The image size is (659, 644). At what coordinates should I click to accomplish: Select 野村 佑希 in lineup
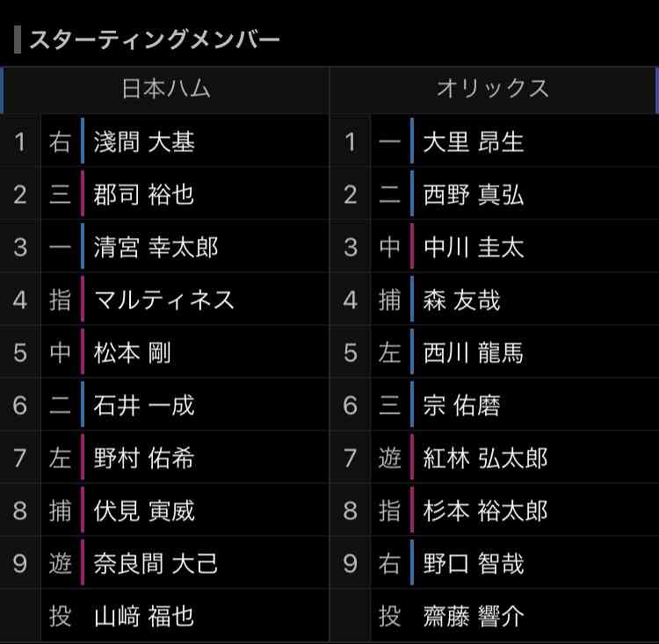click(144, 459)
